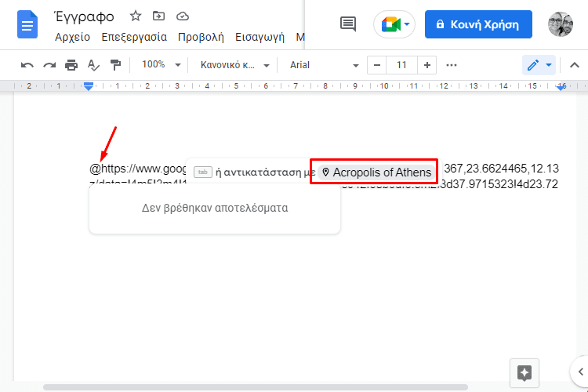Select the Acropolis of Athens place chip
Image resolution: width=588 pixels, height=392 pixels.
376,172
